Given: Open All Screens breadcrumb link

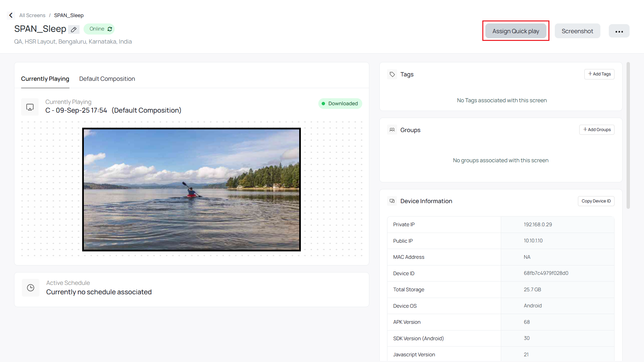Looking at the screenshot, I should coord(32,15).
